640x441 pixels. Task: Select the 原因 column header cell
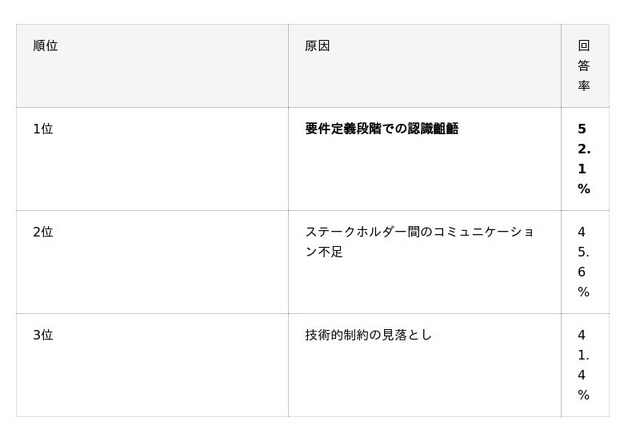(317, 46)
